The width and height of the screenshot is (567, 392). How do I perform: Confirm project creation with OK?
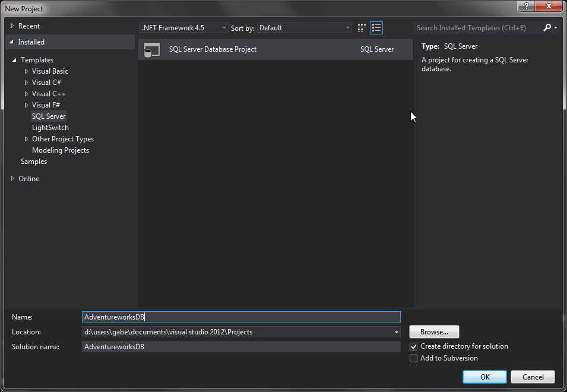(x=484, y=377)
